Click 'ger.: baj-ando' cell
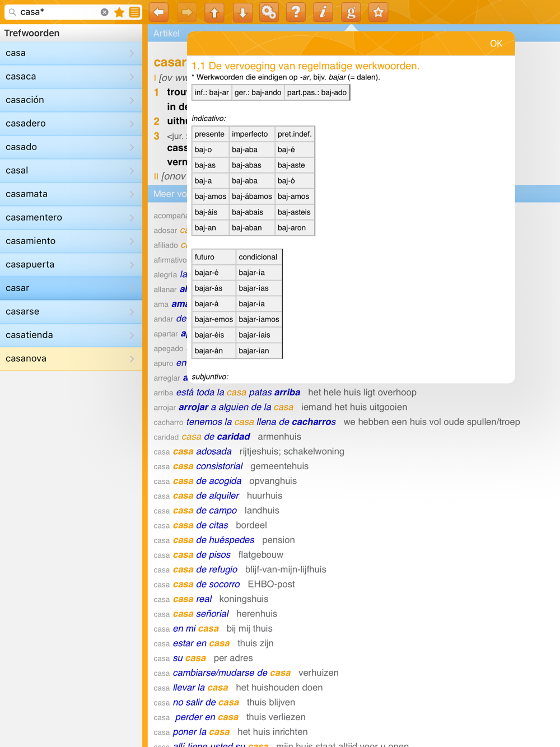Viewport: 560px width, 747px height. [258, 93]
